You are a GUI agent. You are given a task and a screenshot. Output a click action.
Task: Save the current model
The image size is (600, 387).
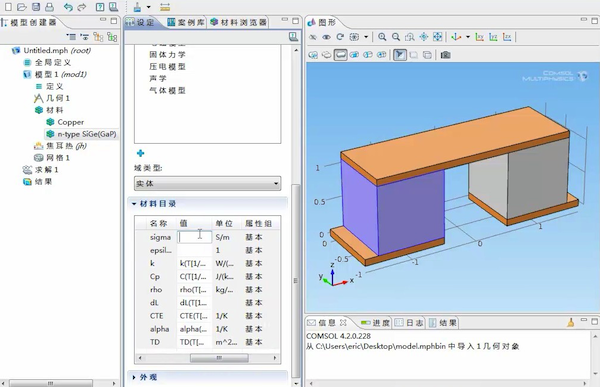coord(36,7)
